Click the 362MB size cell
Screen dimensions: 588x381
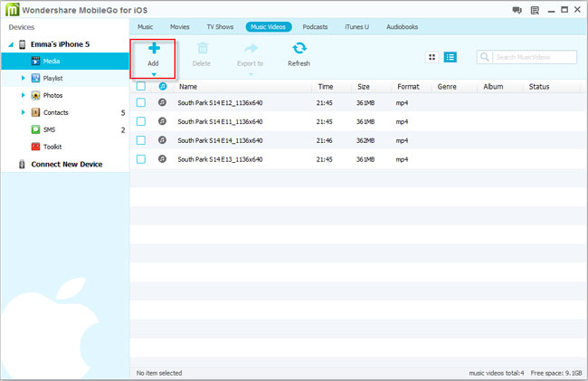coord(365,140)
